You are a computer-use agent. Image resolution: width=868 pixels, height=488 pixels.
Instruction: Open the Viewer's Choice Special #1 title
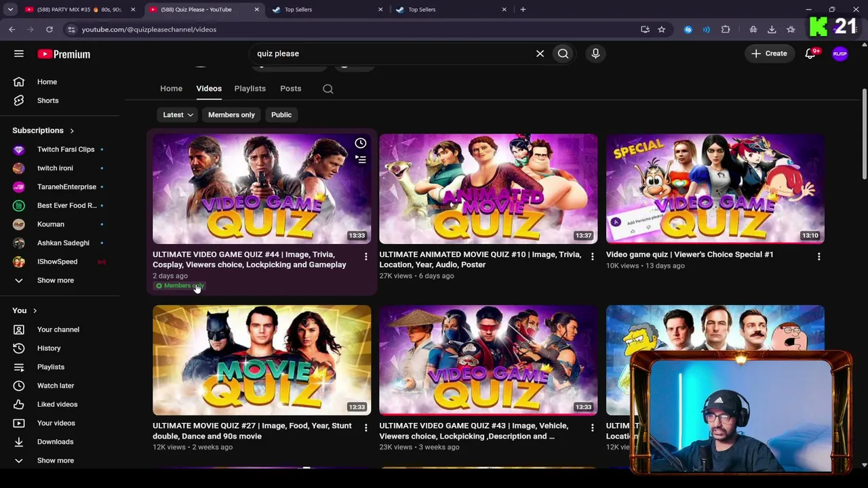point(690,255)
